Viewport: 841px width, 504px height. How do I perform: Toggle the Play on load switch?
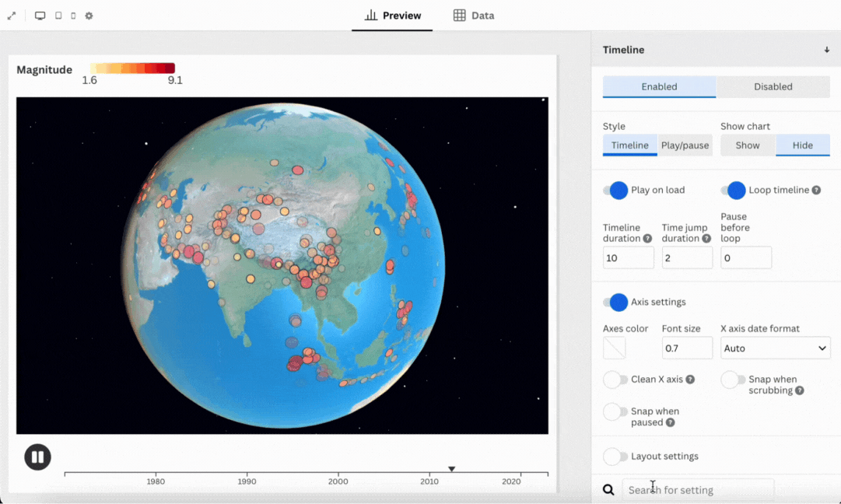(615, 191)
